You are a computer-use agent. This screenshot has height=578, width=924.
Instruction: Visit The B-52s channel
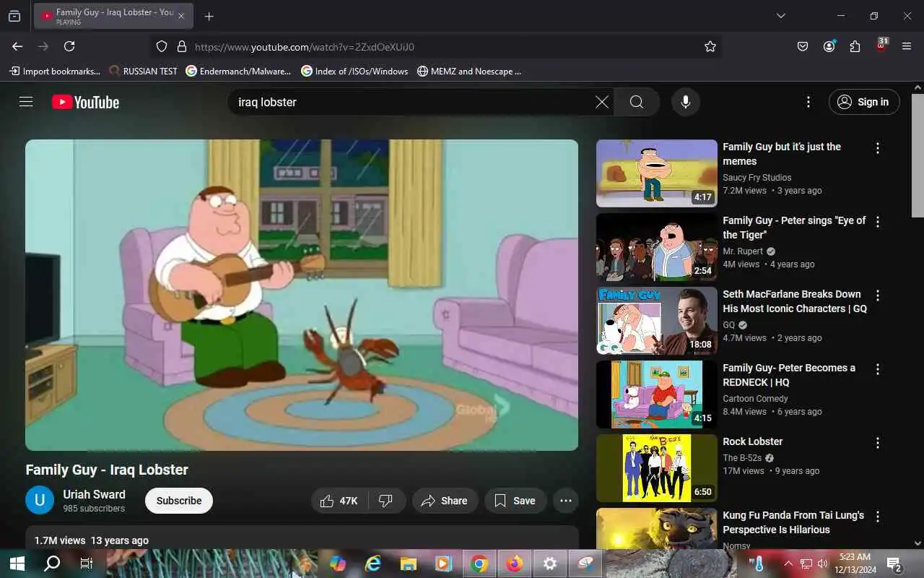coord(742,458)
